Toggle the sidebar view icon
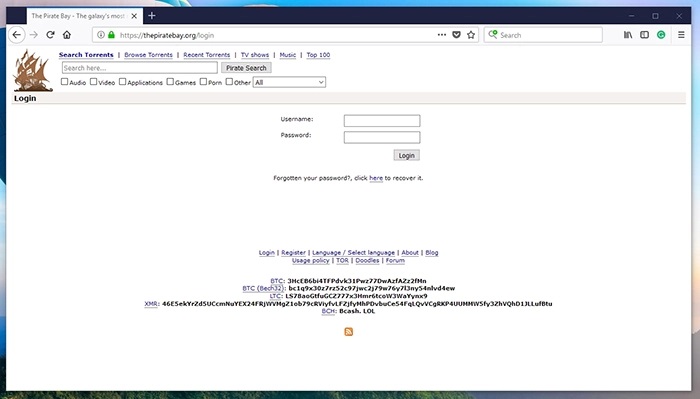This screenshot has width=700, height=399. tap(644, 35)
